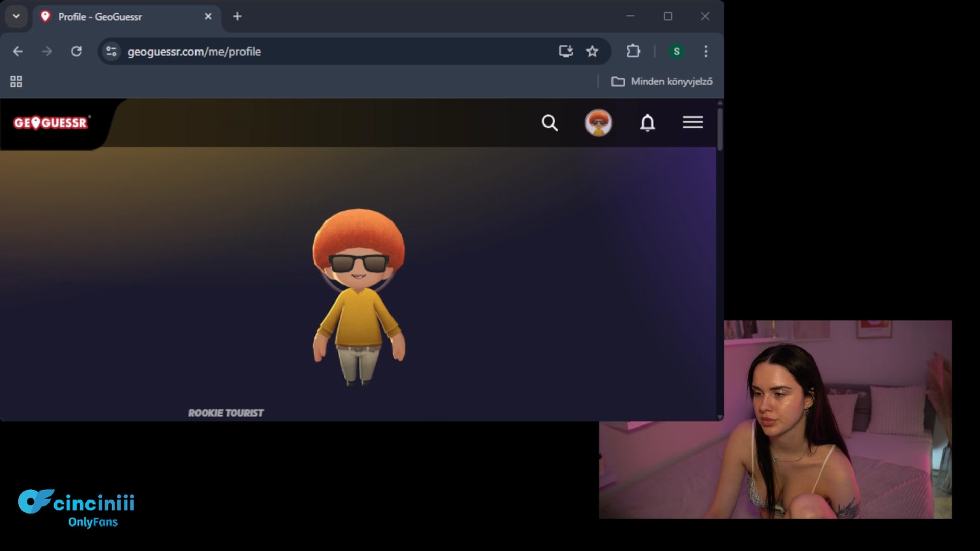Open the Chrome profile S avatar
The width and height of the screenshot is (980, 551).
(x=677, y=51)
